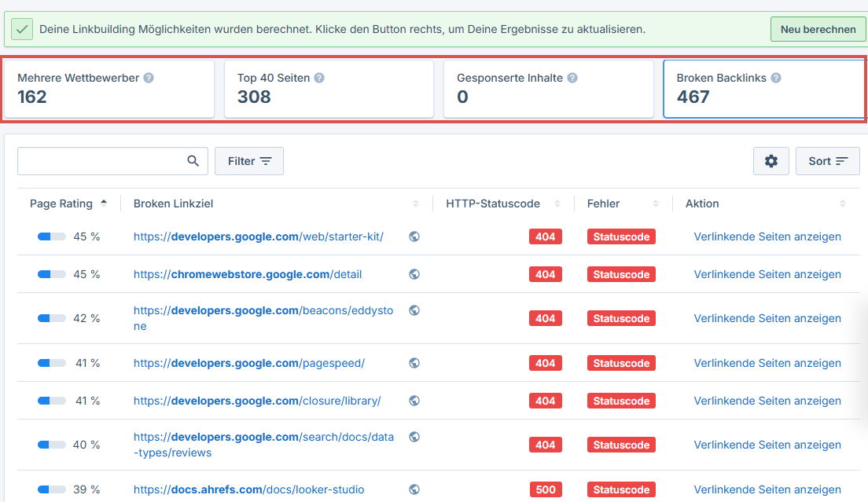The width and height of the screenshot is (868, 502).
Task: Click Statuscode badge in docs.ahrefs.com row
Action: (x=621, y=489)
